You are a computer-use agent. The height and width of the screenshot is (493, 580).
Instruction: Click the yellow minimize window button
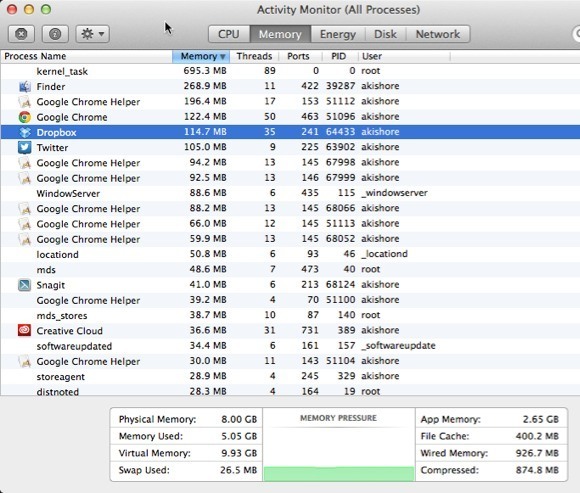[29, 9]
